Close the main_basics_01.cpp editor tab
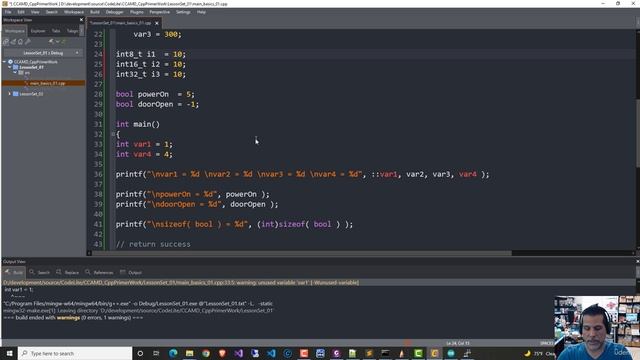The image size is (640, 360). [157, 23]
